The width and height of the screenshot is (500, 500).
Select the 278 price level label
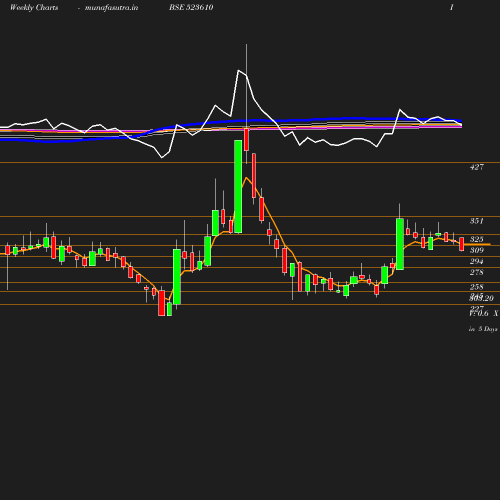click(477, 272)
